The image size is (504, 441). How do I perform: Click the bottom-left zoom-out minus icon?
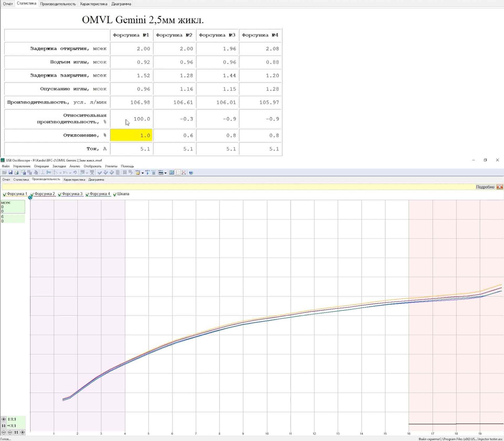pos(4,432)
